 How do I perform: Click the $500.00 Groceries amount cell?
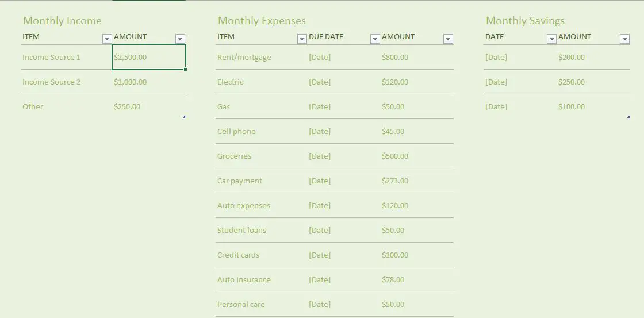pyautogui.click(x=417, y=156)
